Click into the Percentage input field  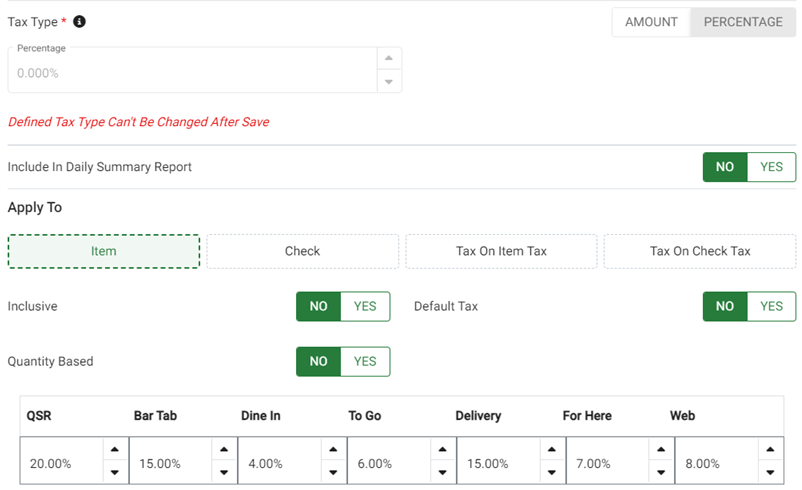pos(190,73)
